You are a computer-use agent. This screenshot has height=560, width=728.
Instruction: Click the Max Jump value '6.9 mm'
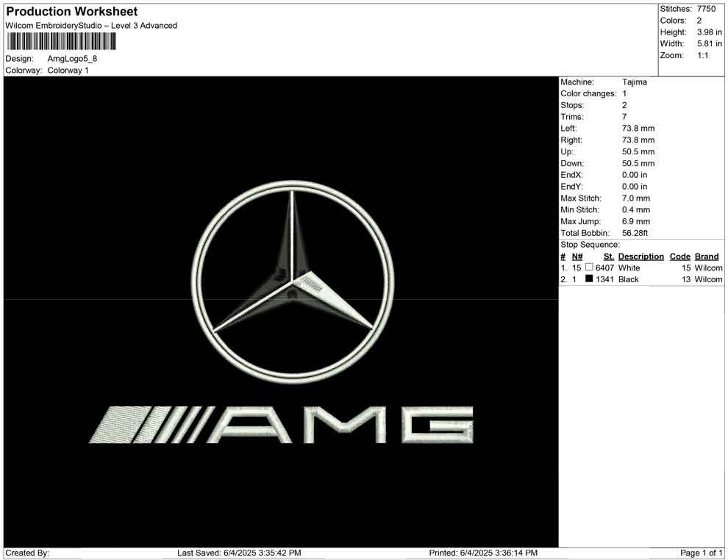point(636,221)
